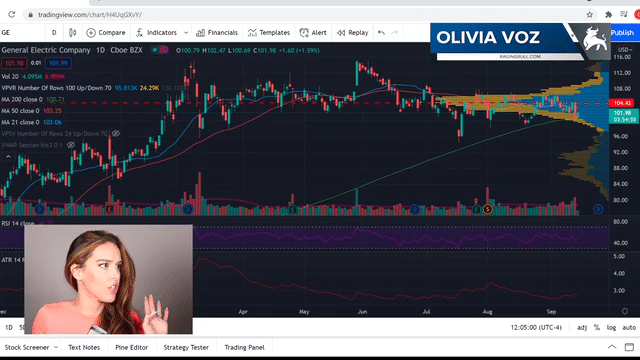Open chart scale settings gear icon
Viewport: 640px width, 360px height.
(x=624, y=311)
